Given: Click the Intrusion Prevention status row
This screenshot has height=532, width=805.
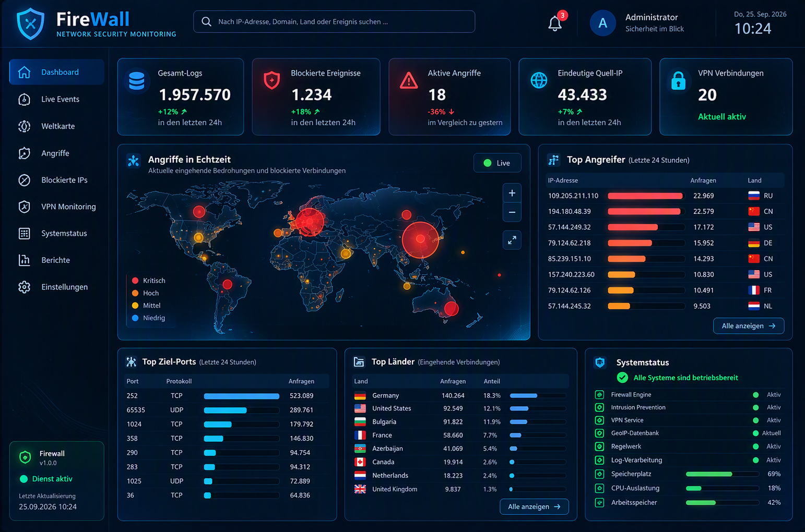Looking at the screenshot, I should [x=689, y=407].
